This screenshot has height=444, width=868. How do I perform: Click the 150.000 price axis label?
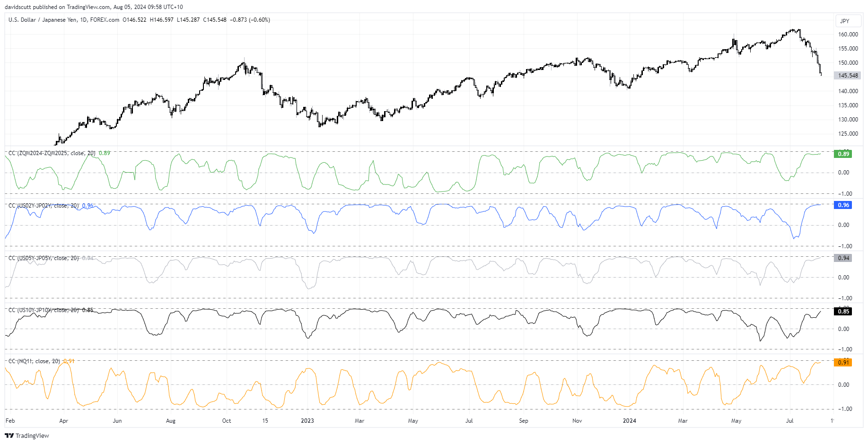coord(848,63)
